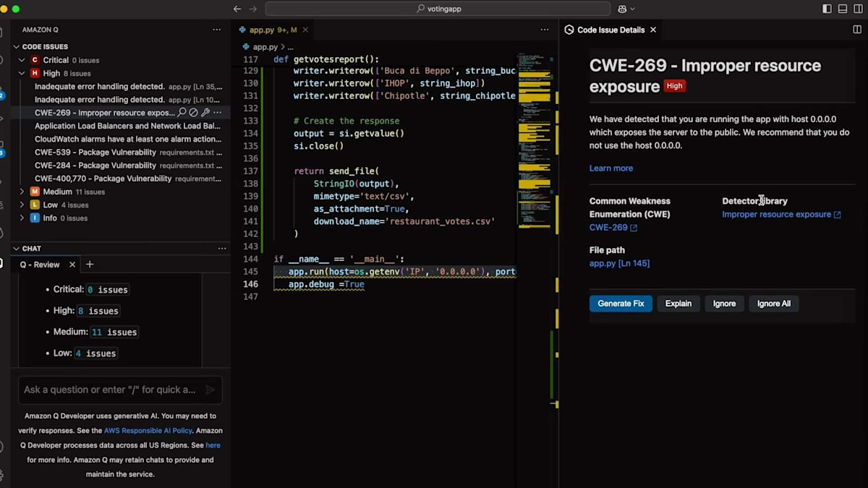Viewport: 868px width, 488px height.
Task: Collapse the Critical issues group
Action: [22, 60]
